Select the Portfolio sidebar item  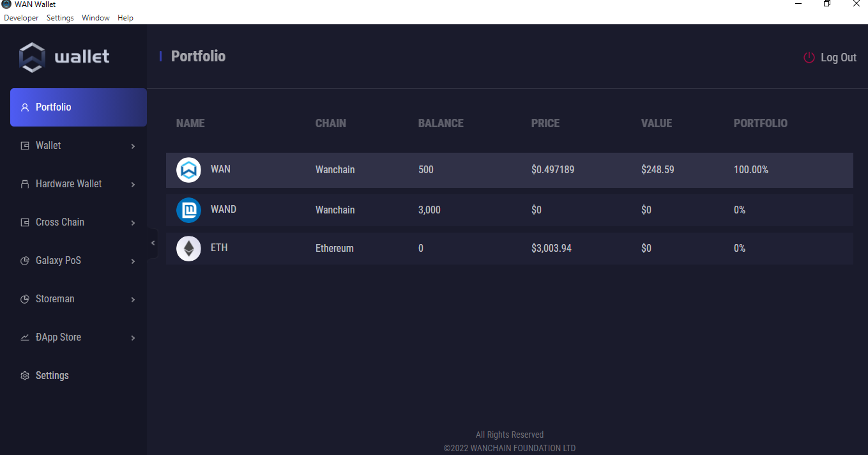tap(78, 107)
